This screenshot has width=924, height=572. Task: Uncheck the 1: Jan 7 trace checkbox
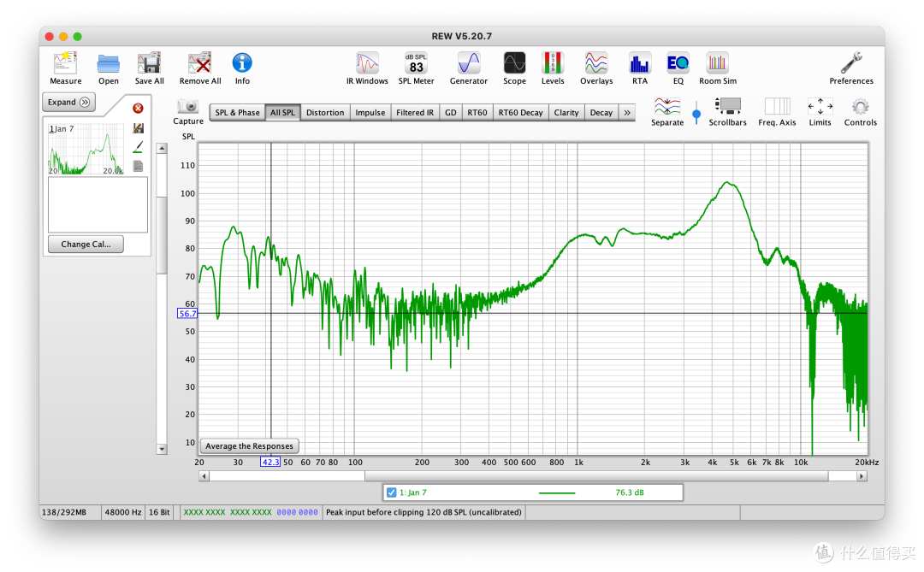[391, 492]
